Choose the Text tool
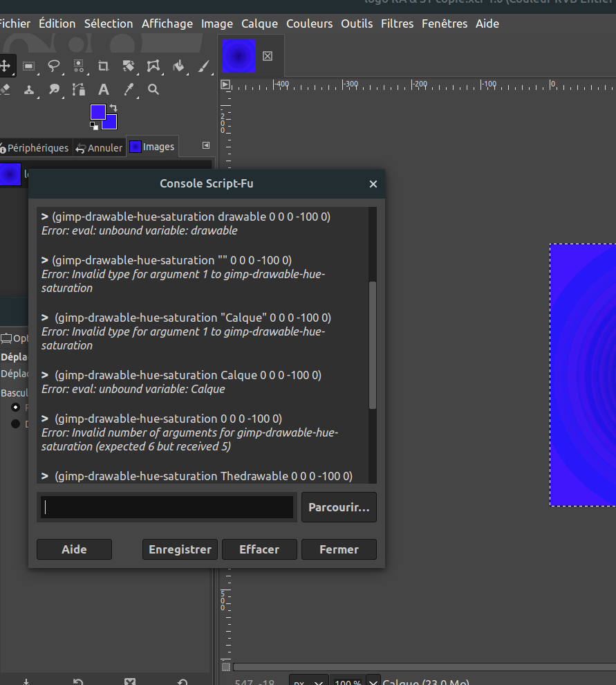The height and width of the screenshot is (685, 616). point(104,90)
